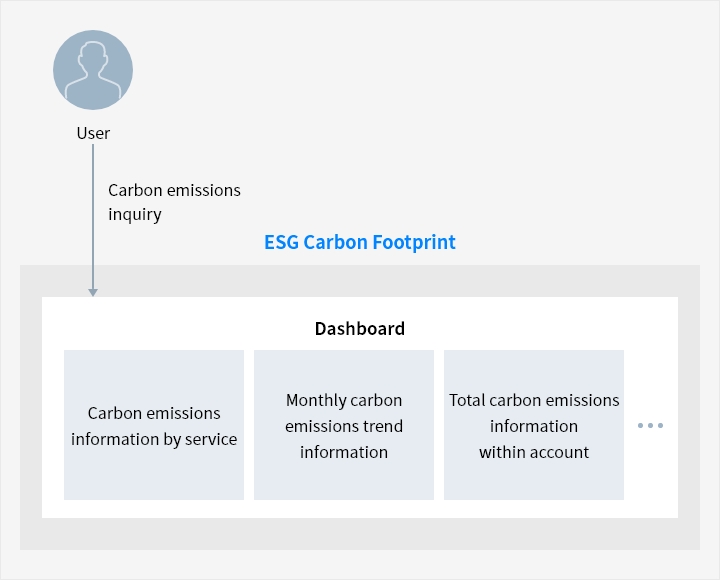The image size is (720, 580).
Task: Click the "within account" text line
Action: [534, 452]
